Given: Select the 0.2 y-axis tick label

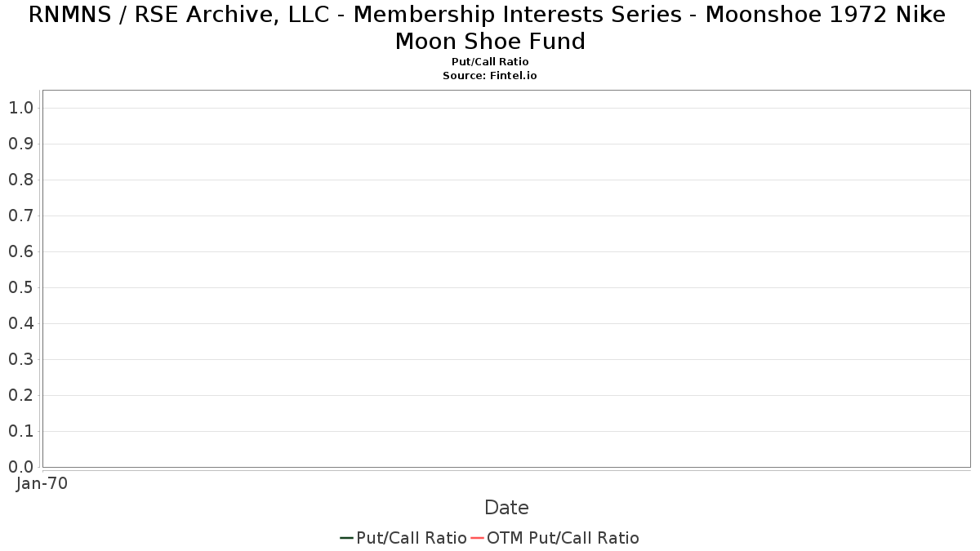Looking at the screenshot, I should click(20, 395).
